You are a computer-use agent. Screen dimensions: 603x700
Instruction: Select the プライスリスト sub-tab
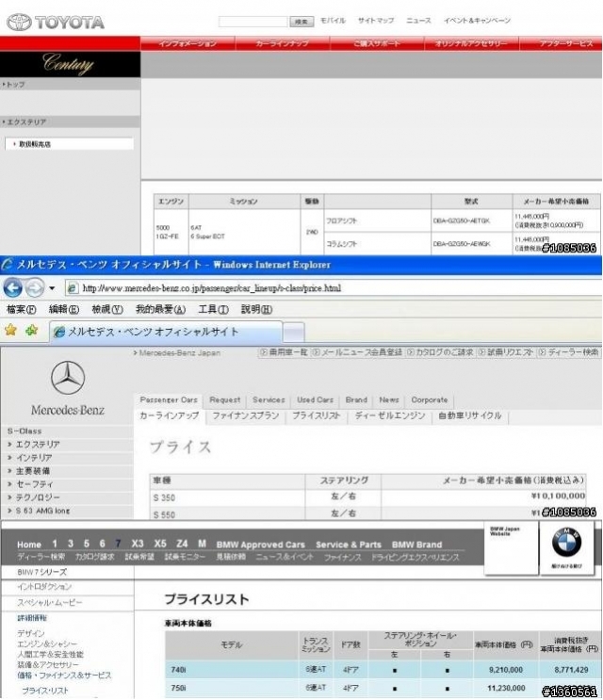[x=316, y=415]
